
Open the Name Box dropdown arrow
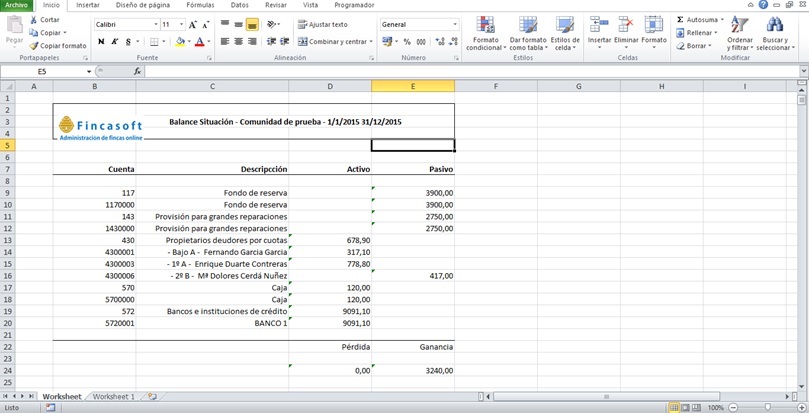(x=89, y=72)
